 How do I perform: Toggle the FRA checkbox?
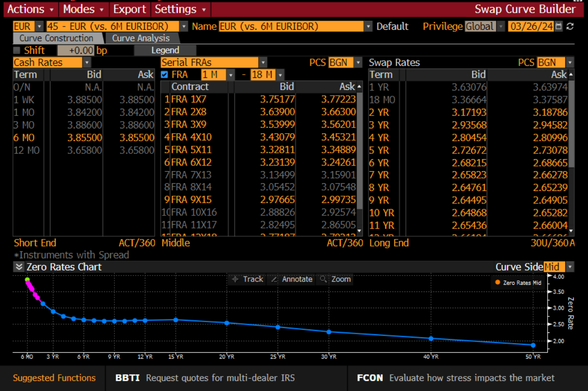[x=165, y=75]
